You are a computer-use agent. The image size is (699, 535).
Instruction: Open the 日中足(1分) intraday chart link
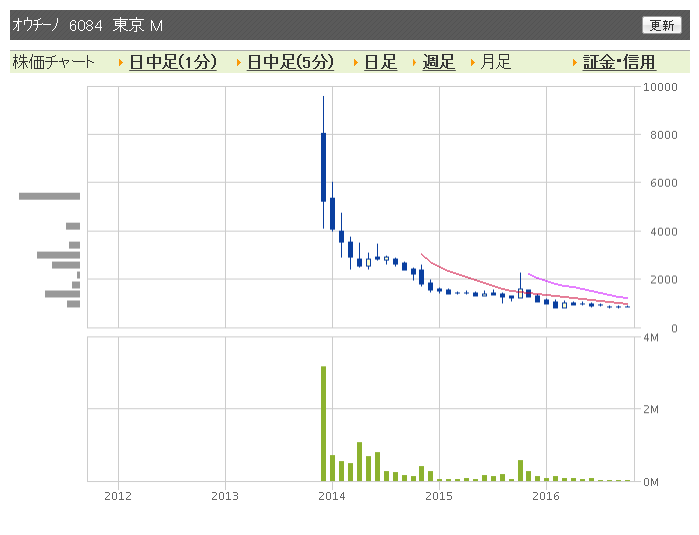[x=173, y=62]
